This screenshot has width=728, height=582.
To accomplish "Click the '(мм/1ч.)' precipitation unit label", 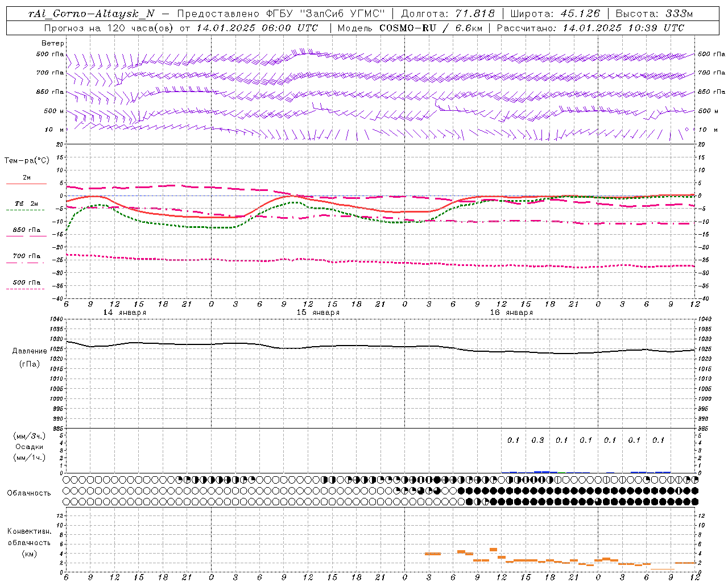I will click(x=30, y=458).
